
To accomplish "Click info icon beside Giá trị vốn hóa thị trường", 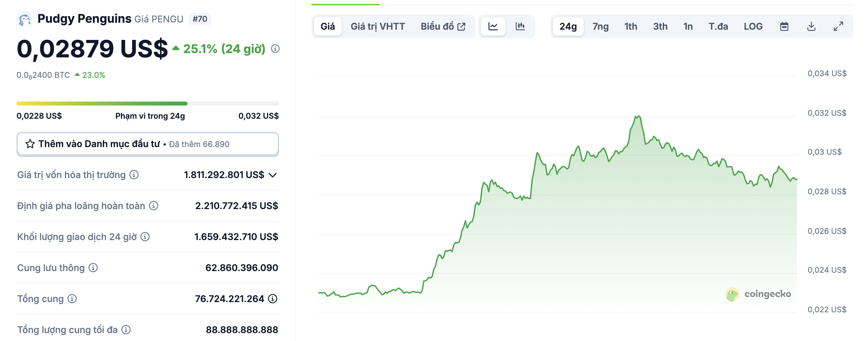I will (134, 175).
